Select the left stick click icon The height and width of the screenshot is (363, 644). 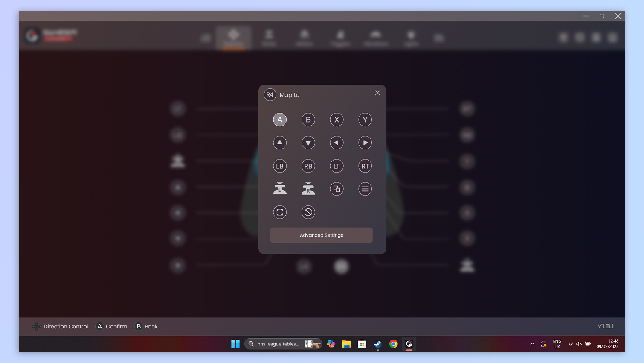tap(280, 189)
